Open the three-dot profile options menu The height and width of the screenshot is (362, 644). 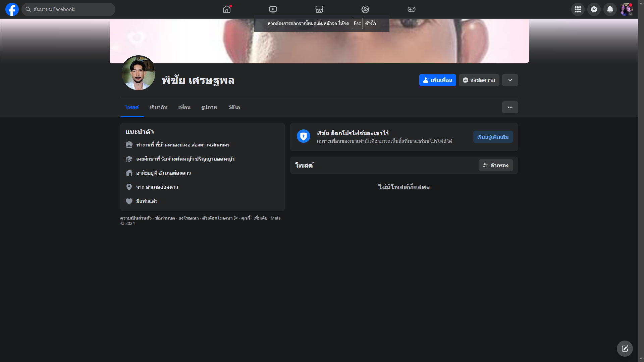click(510, 107)
